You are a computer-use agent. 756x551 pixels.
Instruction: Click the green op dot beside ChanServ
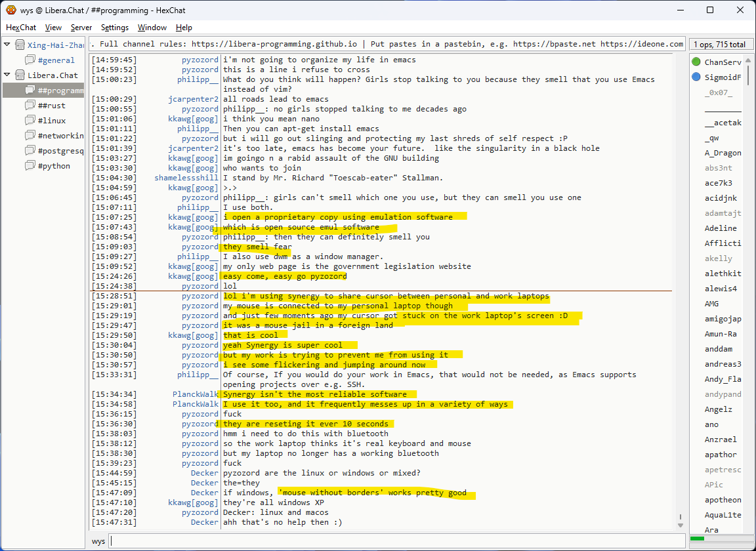[696, 62]
